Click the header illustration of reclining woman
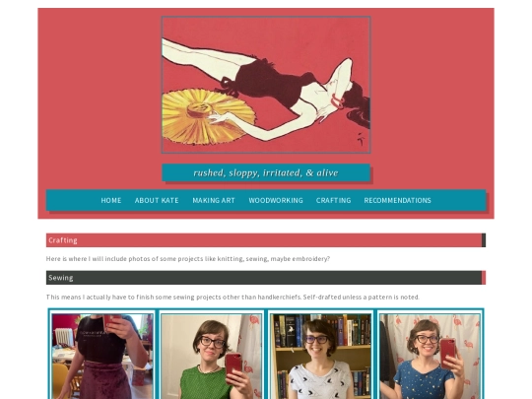 [266, 85]
